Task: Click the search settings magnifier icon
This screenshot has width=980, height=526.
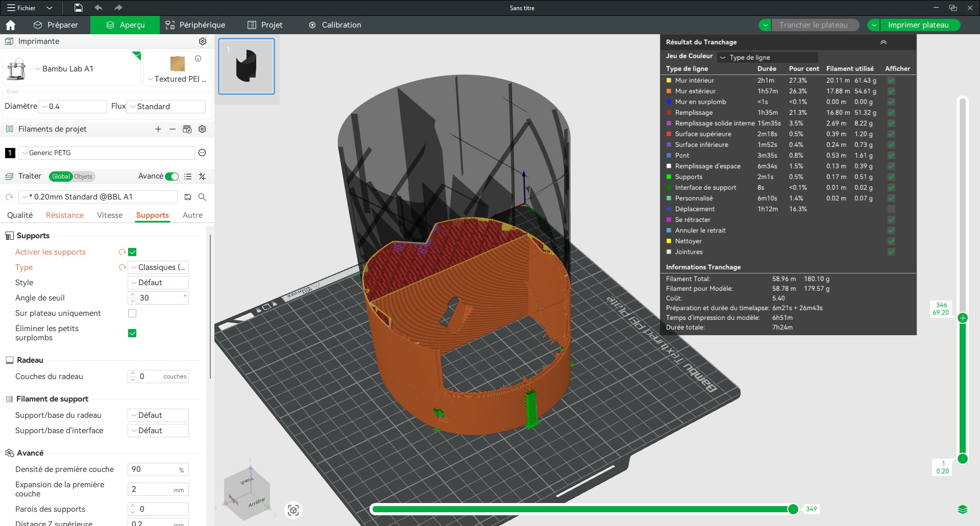Action: (x=202, y=197)
